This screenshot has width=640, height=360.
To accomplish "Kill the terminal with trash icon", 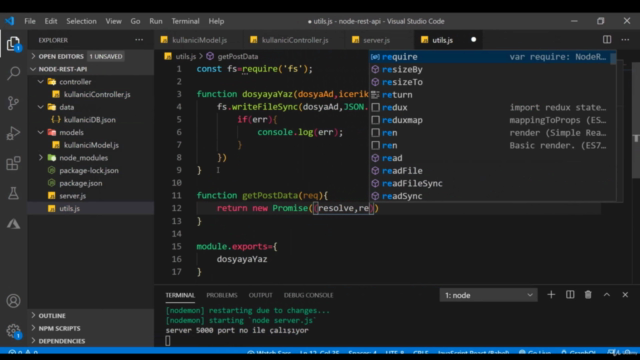I will point(588,295).
